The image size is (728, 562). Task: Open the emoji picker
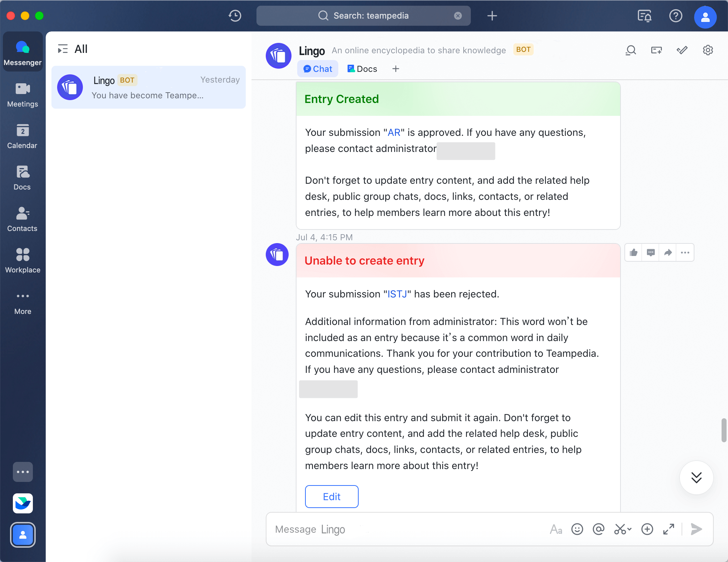(x=577, y=529)
